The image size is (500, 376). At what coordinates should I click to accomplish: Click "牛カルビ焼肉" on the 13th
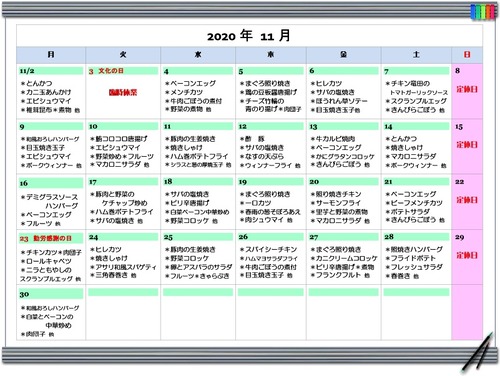335,139
